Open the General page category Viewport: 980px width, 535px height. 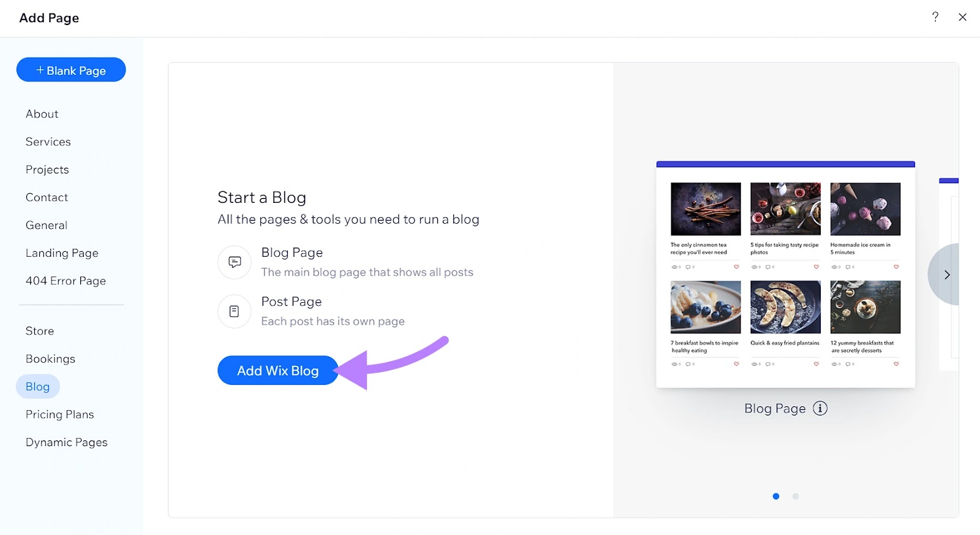tap(46, 225)
